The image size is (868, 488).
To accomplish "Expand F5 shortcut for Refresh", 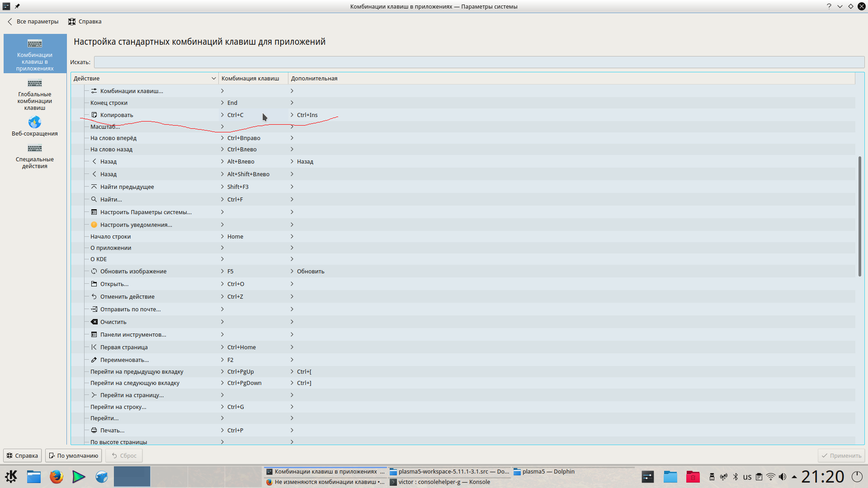I will pos(222,271).
